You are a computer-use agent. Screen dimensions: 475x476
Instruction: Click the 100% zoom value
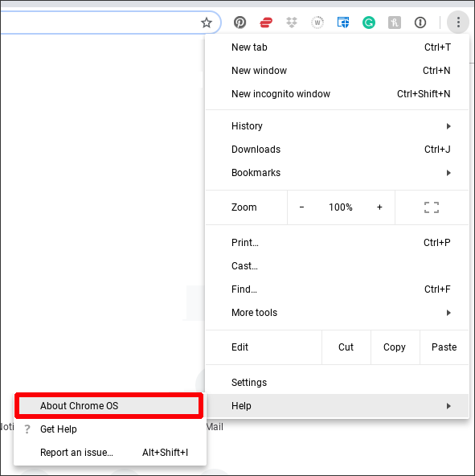[341, 207]
